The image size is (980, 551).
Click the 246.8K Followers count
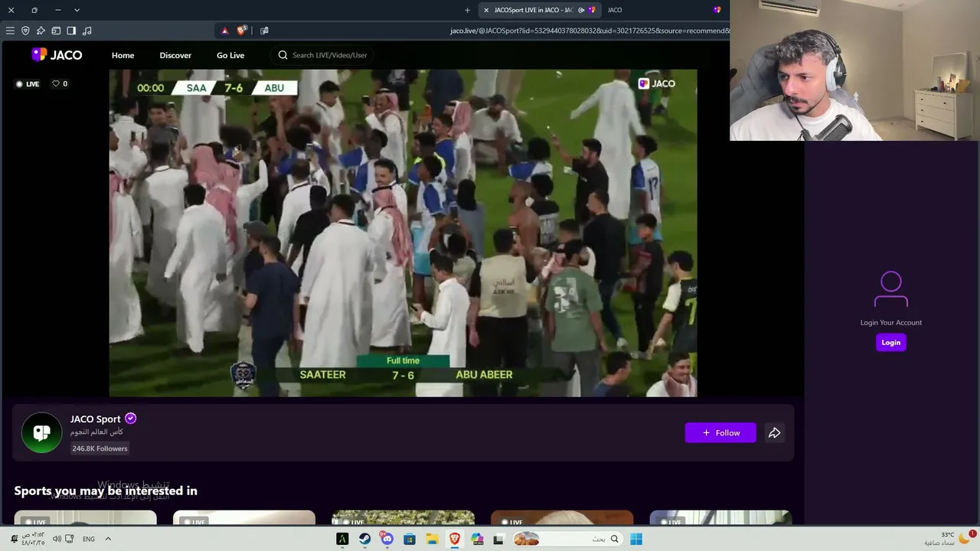coord(100,448)
